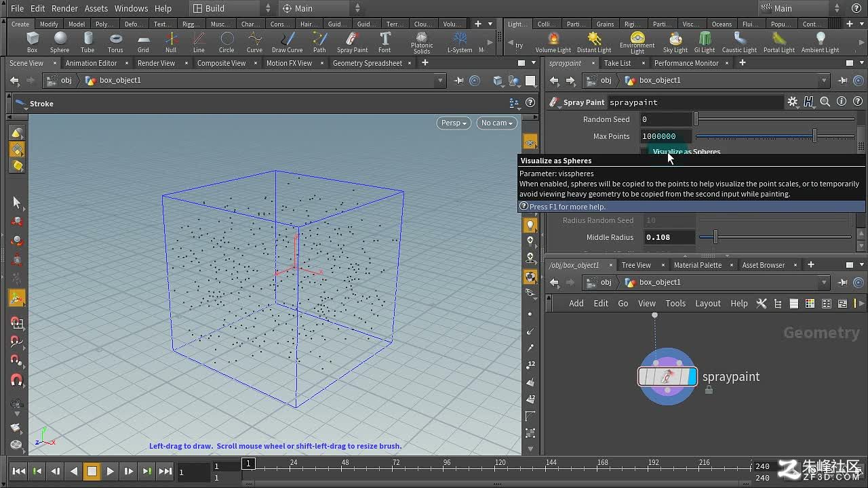The width and height of the screenshot is (868, 488).
Task: Select the Curve shelf tool
Action: tap(254, 42)
